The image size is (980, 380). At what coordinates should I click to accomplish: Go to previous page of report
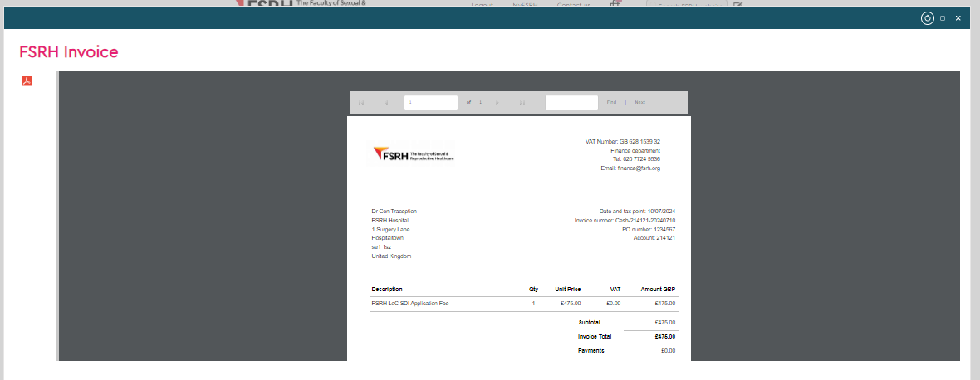point(386,102)
